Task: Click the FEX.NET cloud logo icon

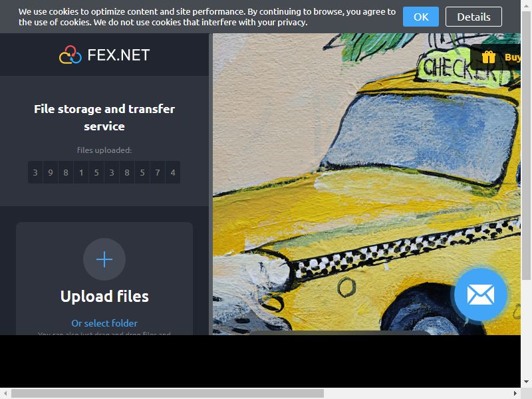Action: point(70,55)
